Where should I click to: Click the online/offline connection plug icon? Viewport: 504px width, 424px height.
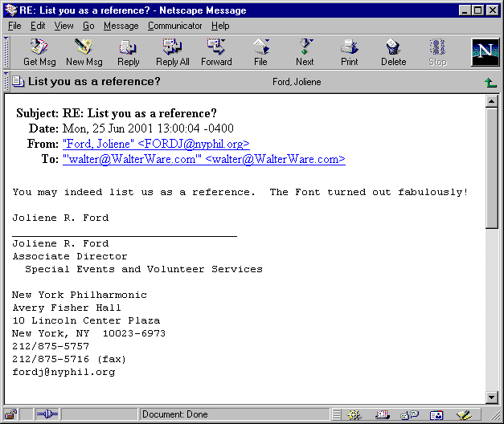click(x=47, y=414)
